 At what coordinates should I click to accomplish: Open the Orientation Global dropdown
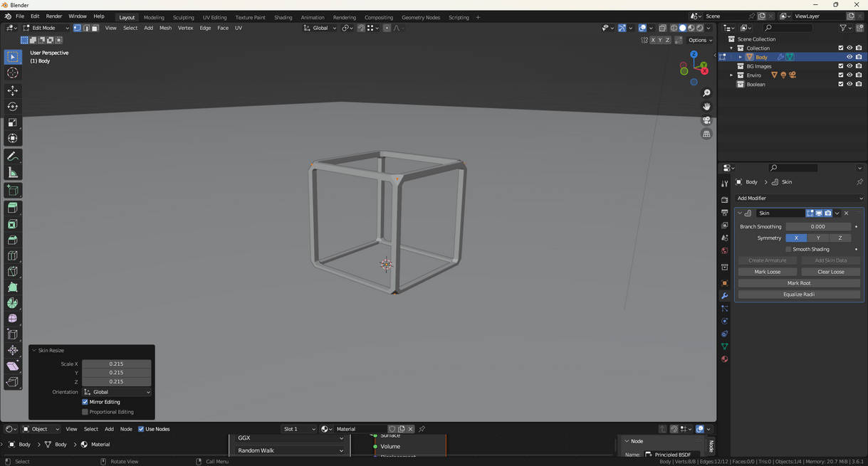coord(117,392)
